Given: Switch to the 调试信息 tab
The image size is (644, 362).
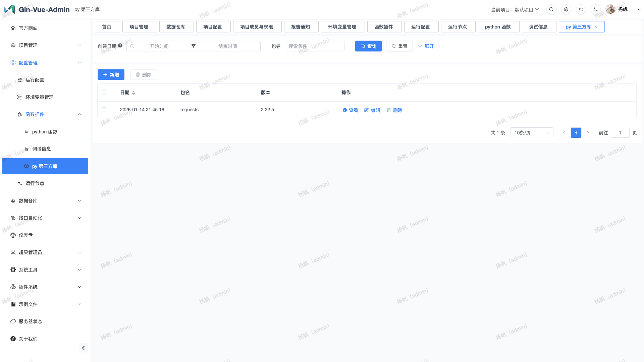Looking at the screenshot, I should 538,27.
